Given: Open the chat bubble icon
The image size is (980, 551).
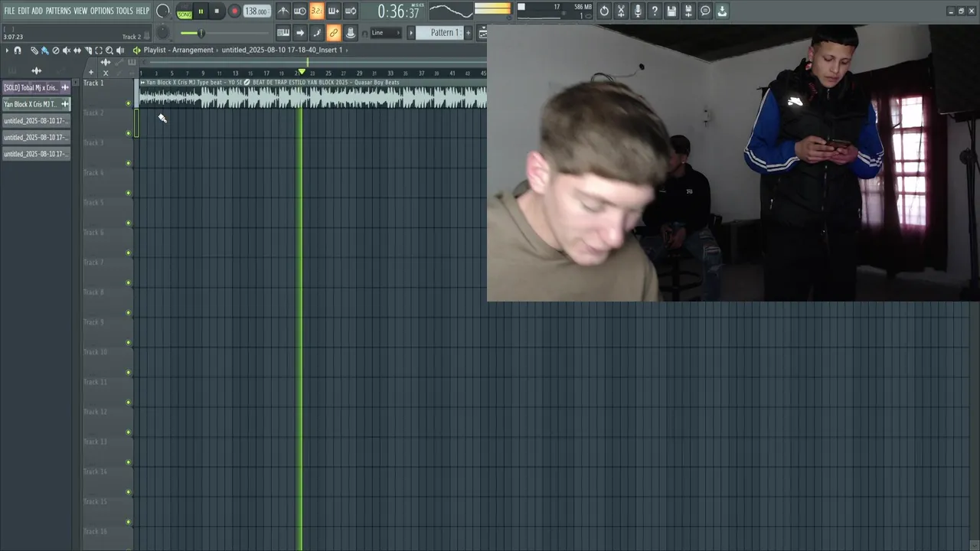Looking at the screenshot, I should [x=705, y=11].
